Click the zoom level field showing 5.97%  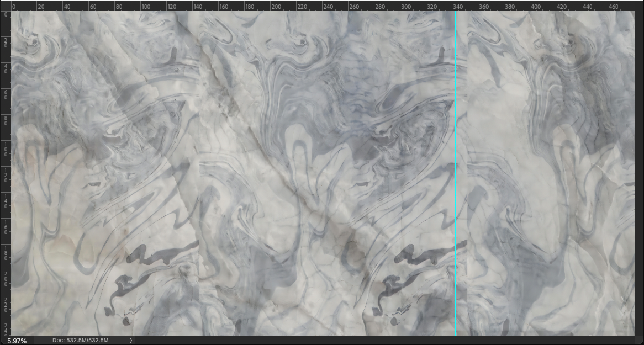click(x=17, y=341)
